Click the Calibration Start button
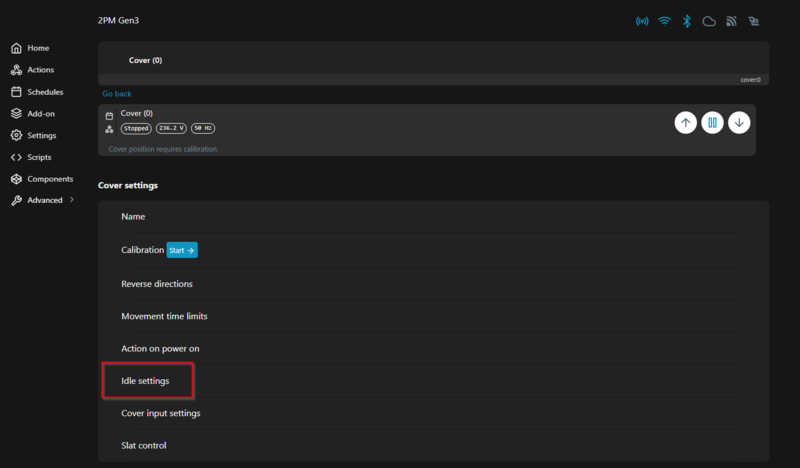Viewport: 800px width, 468px height. tap(183, 251)
